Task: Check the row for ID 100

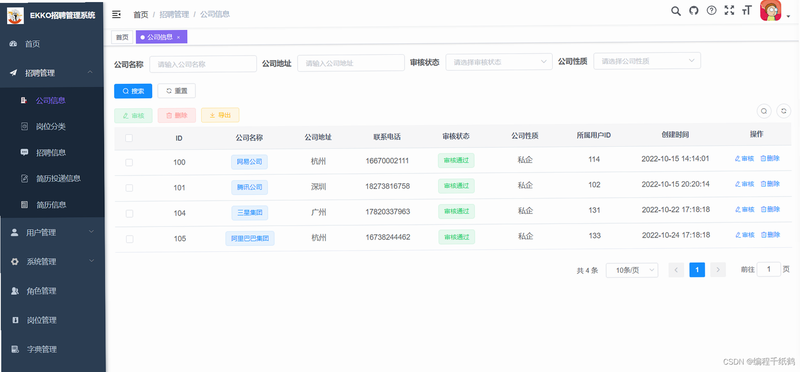Action: tap(129, 162)
